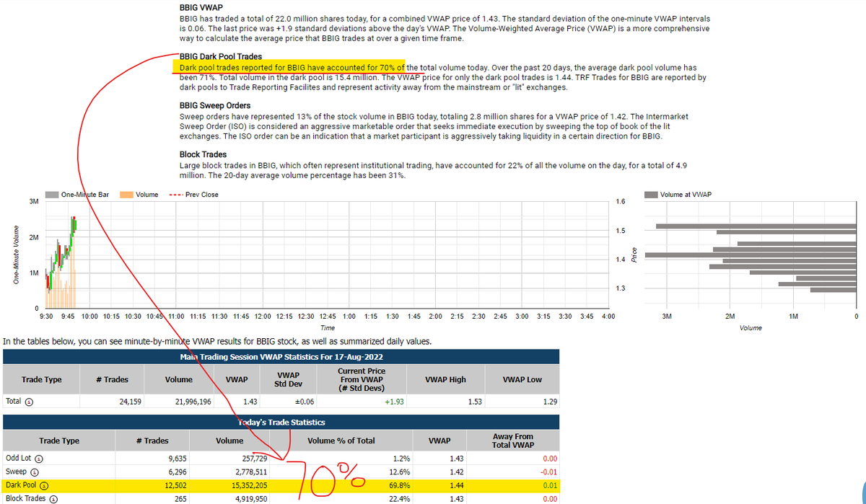
Task: Click the Main Trading Session VWAP Statistics title
Action: 281,357
